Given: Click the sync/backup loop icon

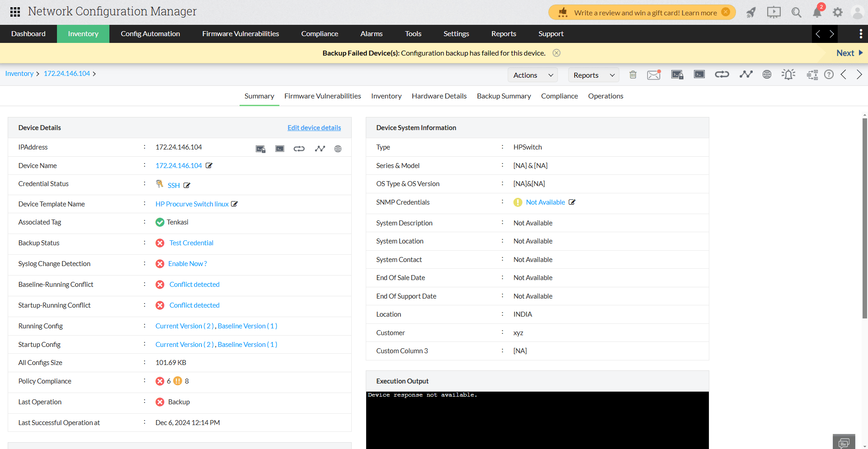Looking at the screenshot, I should pyautogui.click(x=722, y=74).
